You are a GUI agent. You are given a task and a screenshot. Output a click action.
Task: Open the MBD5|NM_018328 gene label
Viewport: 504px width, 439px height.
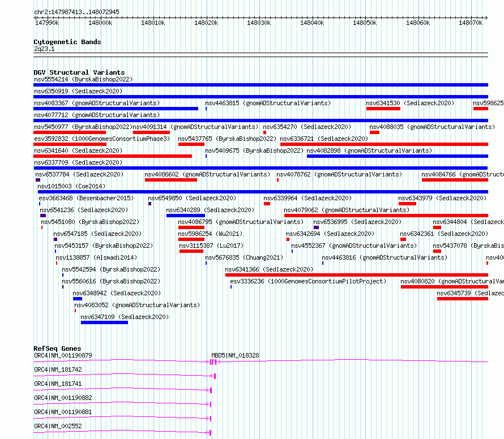pyautogui.click(x=235, y=355)
